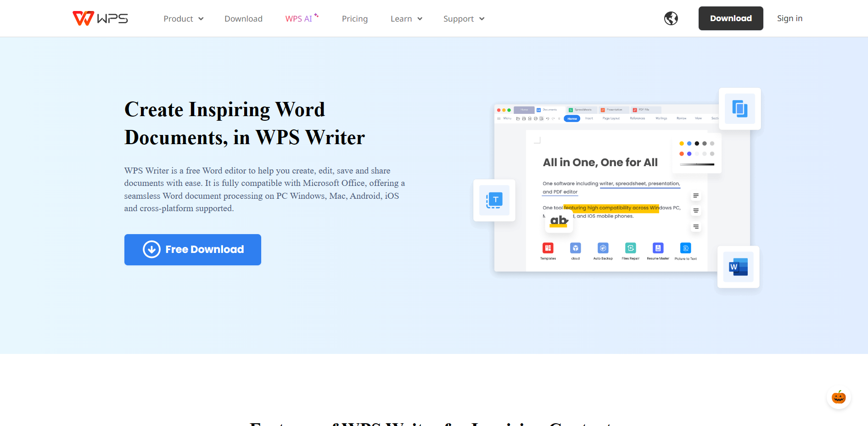The image size is (868, 426).
Task: Click the print preview icon in the illustrated toolbar
Action: pos(542,118)
